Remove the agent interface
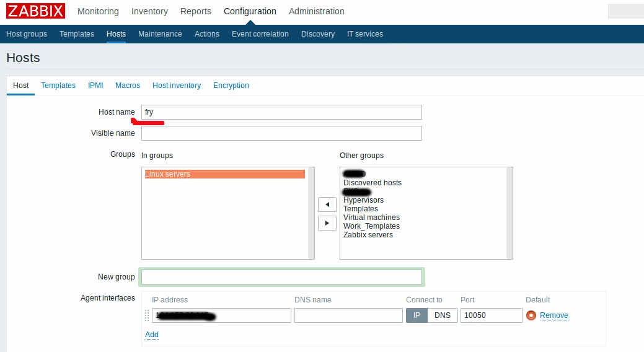The height and width of the screenshot is (352, 644). coord(554,315)
